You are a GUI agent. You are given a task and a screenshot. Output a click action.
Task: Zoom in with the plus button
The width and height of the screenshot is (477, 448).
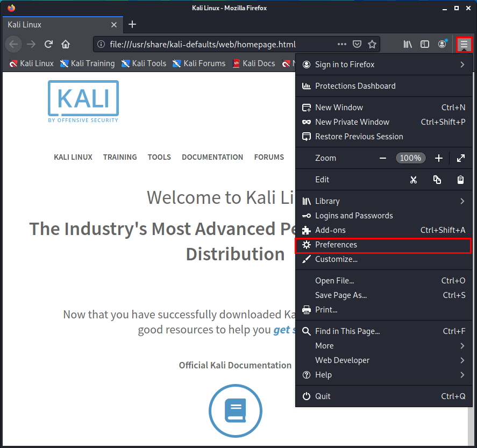(x=439, y=158)
